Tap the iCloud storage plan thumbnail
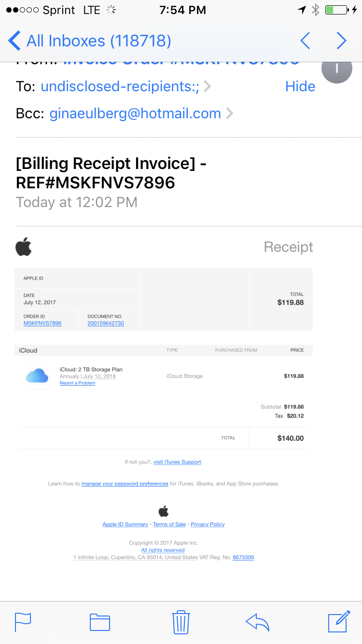Screen dimensions: 362x644 (x=37, y=376)
